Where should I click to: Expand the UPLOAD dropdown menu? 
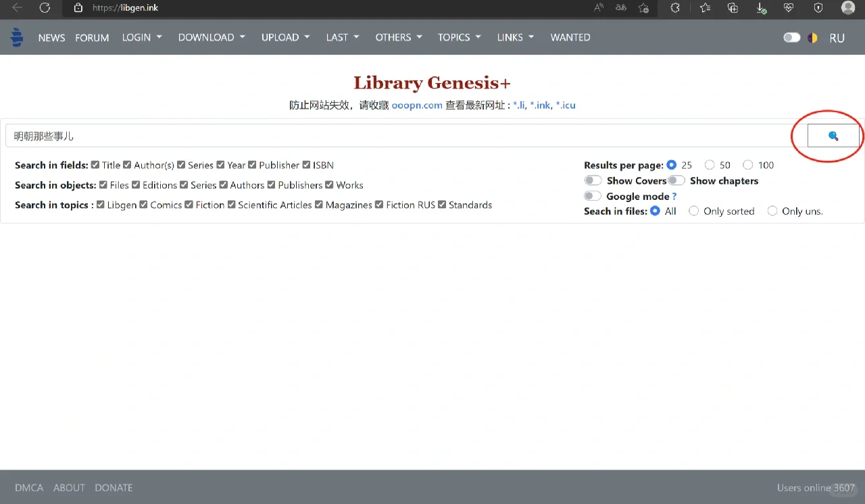click(286, 37)
